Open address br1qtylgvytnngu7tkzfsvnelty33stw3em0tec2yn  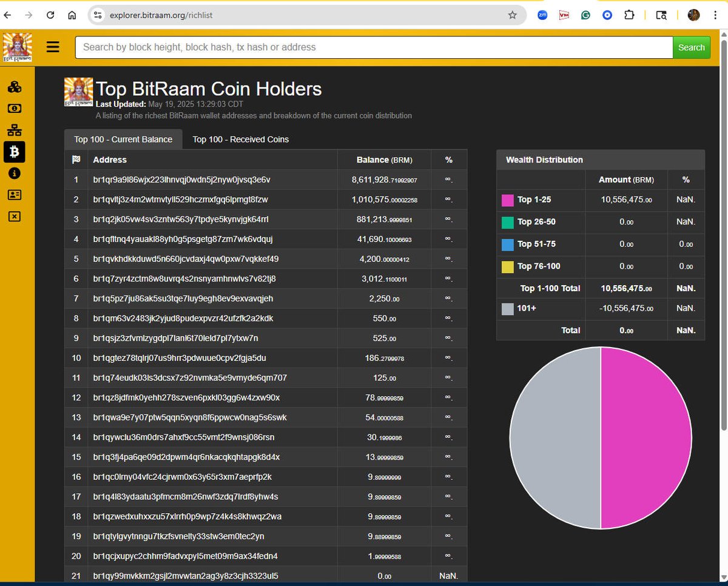point(178,536)
